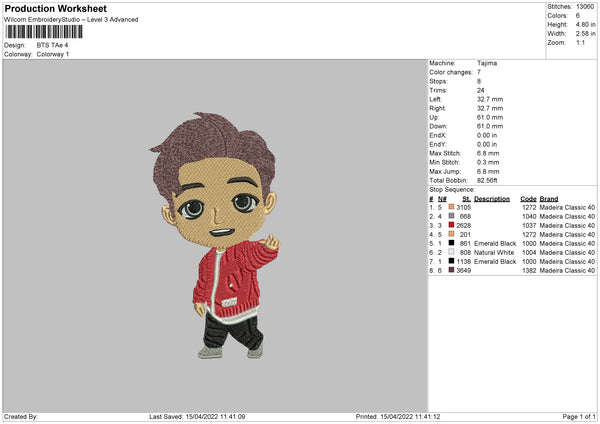Click the orange swatch for stop 1 (3105 stitches)
The width and height of the screenshot is (600, 424).
(452, 207)
